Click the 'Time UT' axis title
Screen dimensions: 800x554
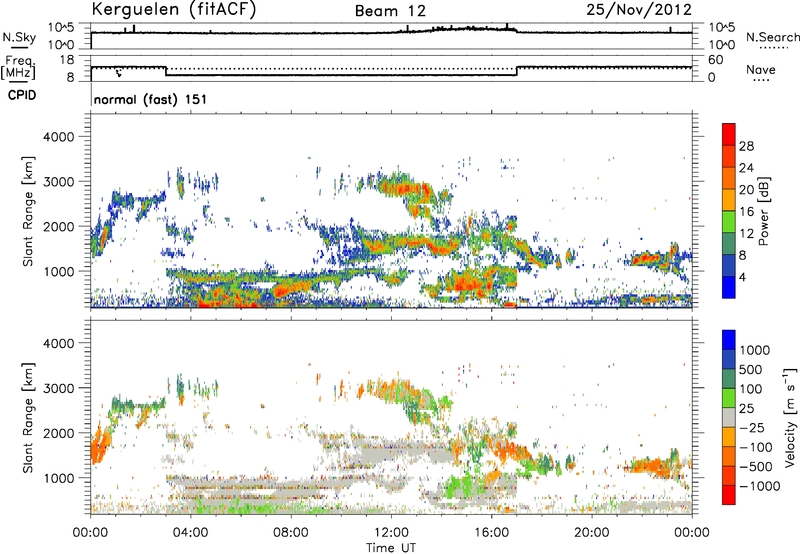(391, 547)
